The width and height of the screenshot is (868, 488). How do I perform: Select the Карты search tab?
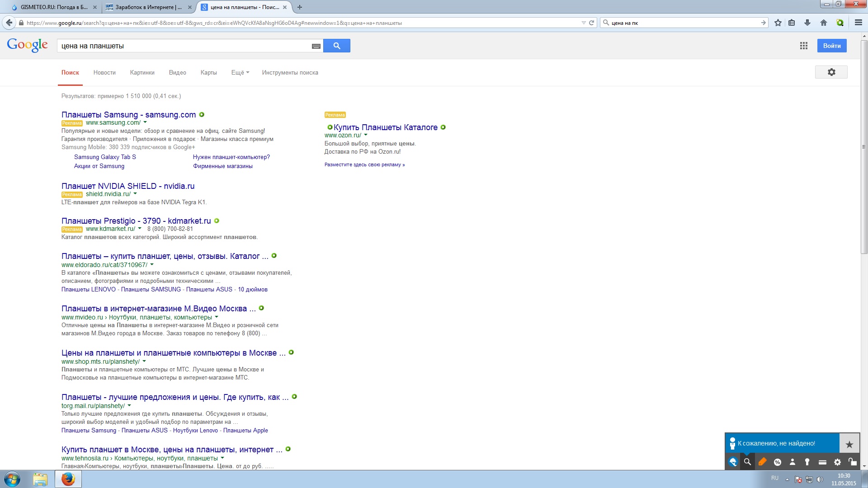coord(208,72)
